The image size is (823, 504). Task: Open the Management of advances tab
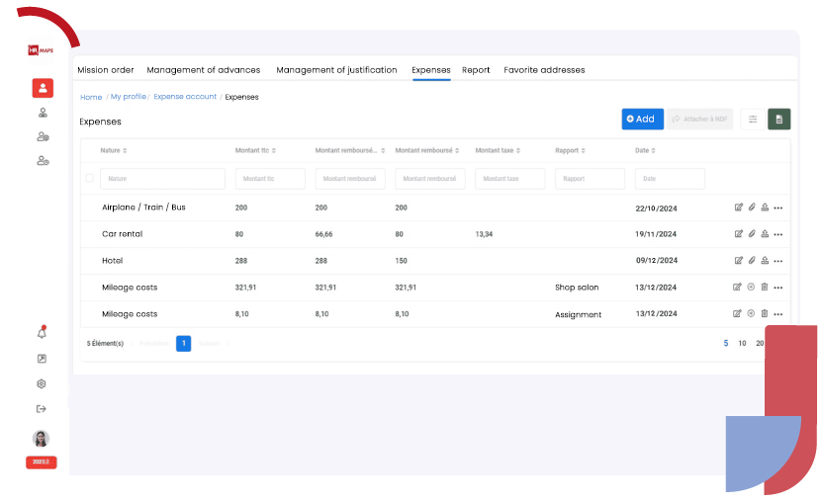click(x=204, y=70)
